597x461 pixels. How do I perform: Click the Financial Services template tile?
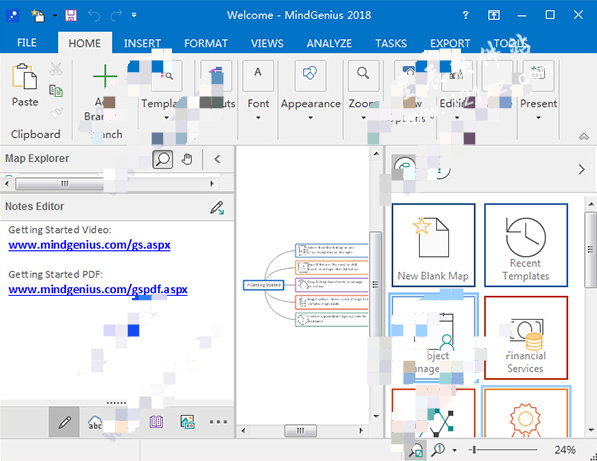point(526,338)
